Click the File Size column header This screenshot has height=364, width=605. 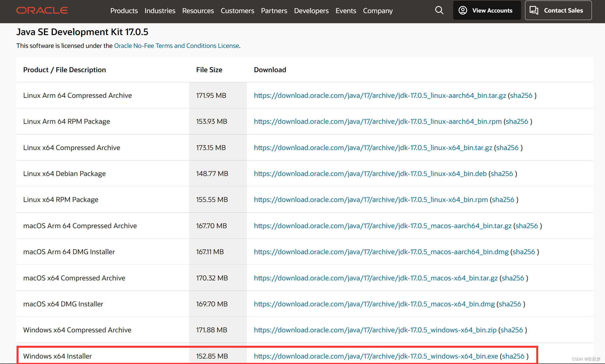209,70
